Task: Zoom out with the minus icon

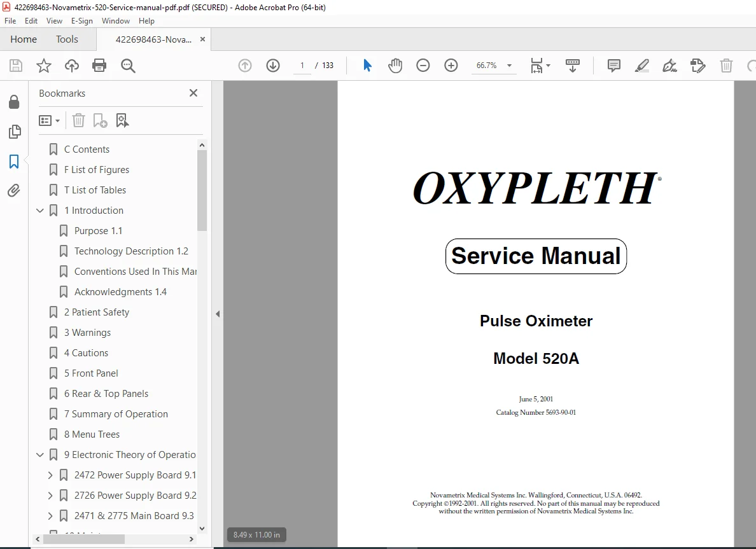Action: [x=423, y=66]
